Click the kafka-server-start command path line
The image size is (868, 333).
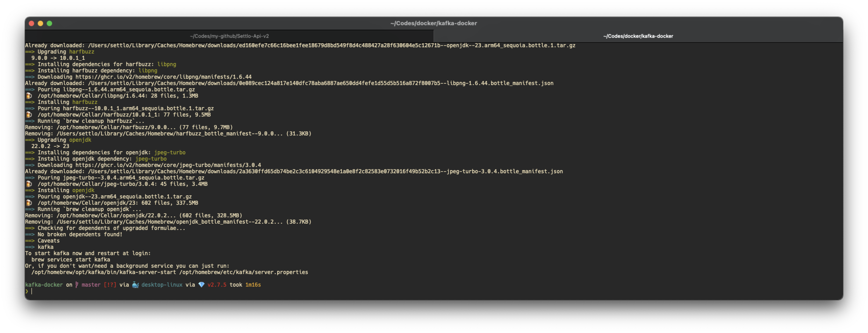(169, 272)
